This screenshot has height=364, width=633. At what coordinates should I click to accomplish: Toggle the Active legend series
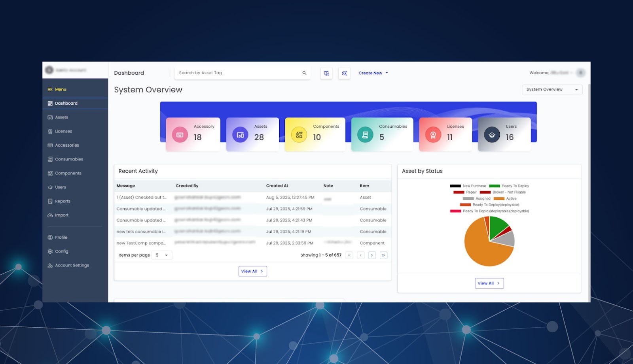pos(505,198)
